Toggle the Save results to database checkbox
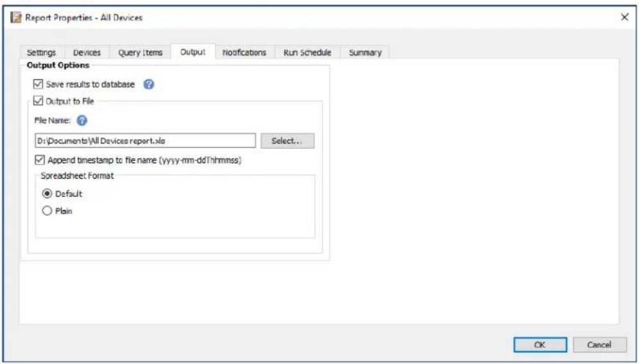Screen dimensions: 639x364 click(x=39, y=84)
